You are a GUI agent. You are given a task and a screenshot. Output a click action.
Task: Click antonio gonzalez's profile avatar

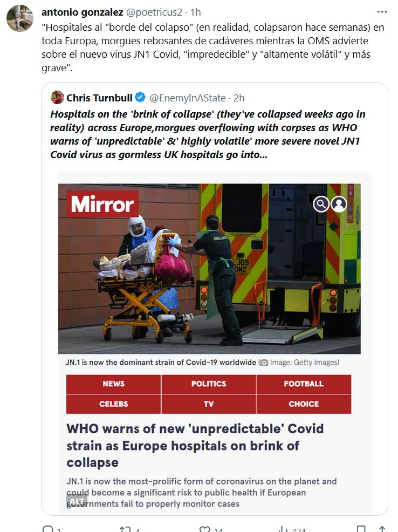coord(20,18)
